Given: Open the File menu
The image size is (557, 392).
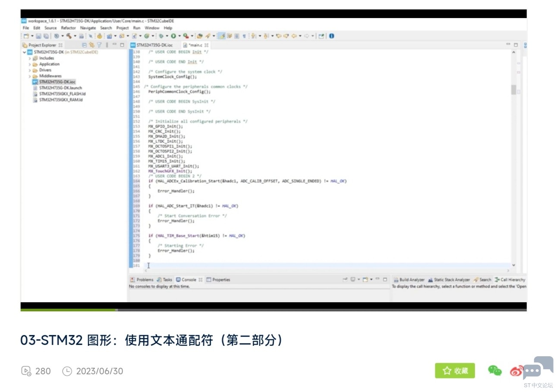Looking at the screenshot, I should (26, 28).
